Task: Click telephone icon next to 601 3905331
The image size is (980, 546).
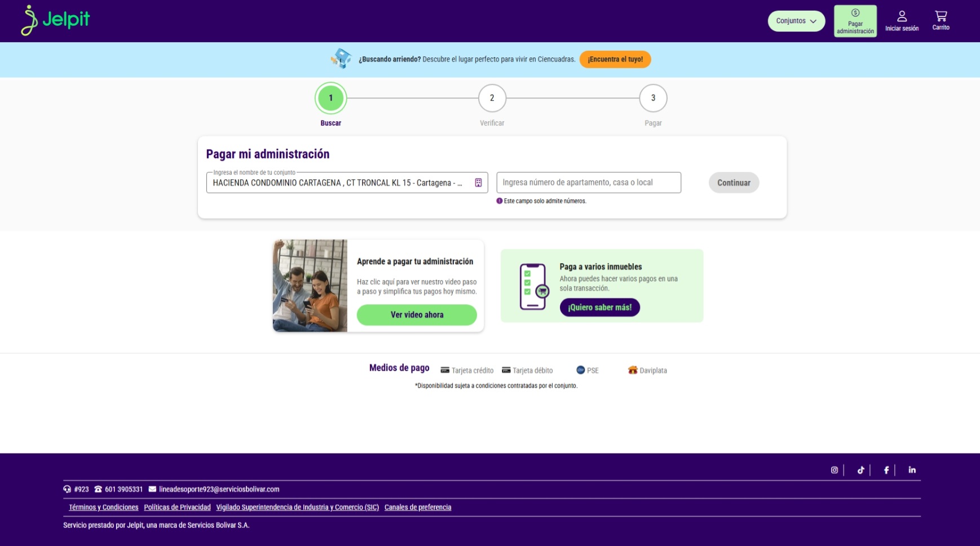Action: coord(98,489)
